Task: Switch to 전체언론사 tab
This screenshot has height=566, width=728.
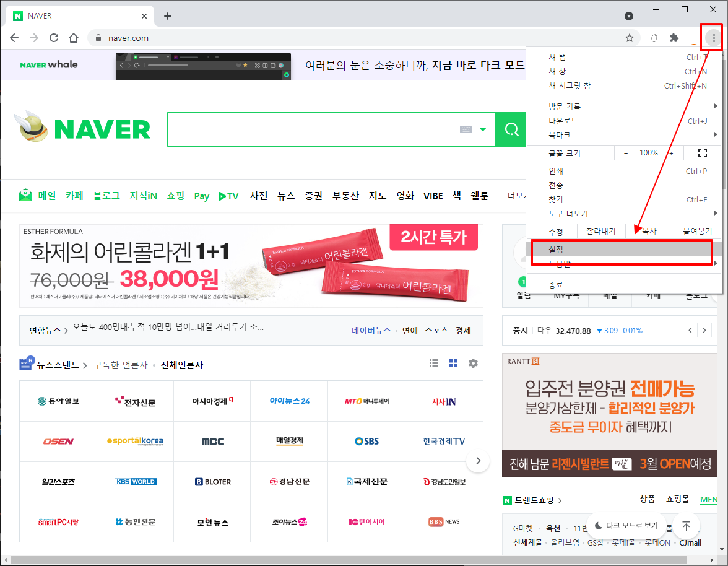Action: pyautogui.click(x=182, y=365)
